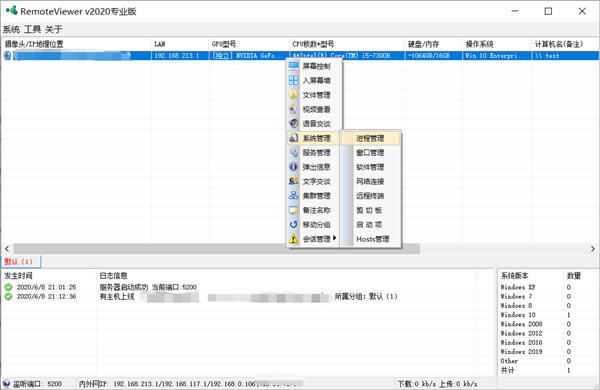
Task: Click the 系统版本 column header
Action: 531,276
